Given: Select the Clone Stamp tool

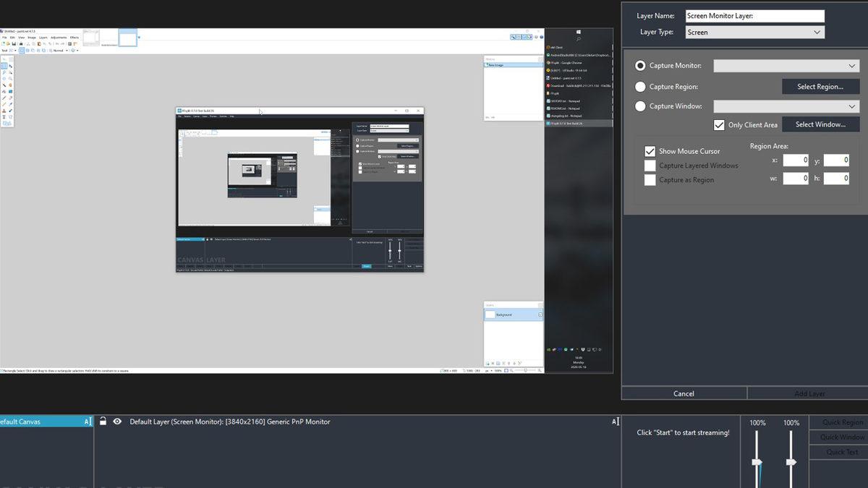Looking at the screenshot, I should 4,111.
